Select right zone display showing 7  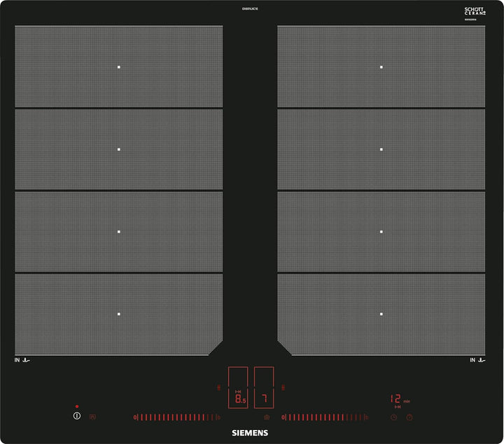[264, 398]
